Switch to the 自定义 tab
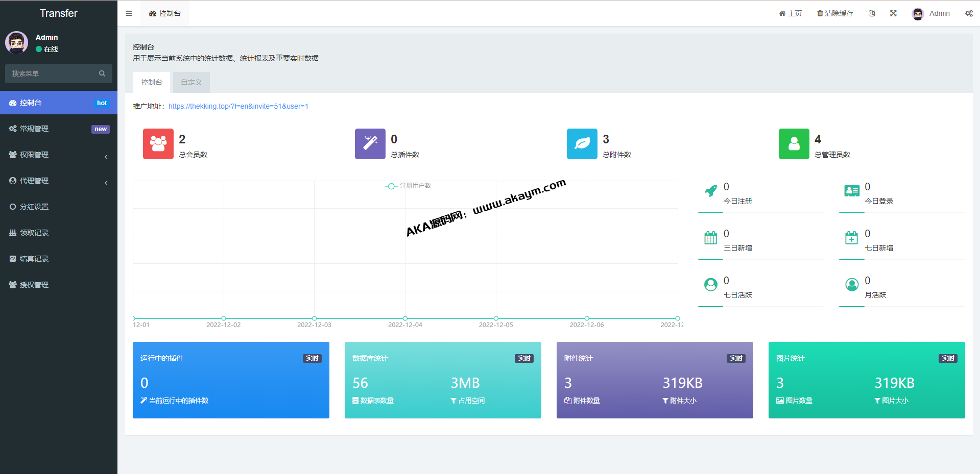980x474 pixels. (x=192, y=82)
